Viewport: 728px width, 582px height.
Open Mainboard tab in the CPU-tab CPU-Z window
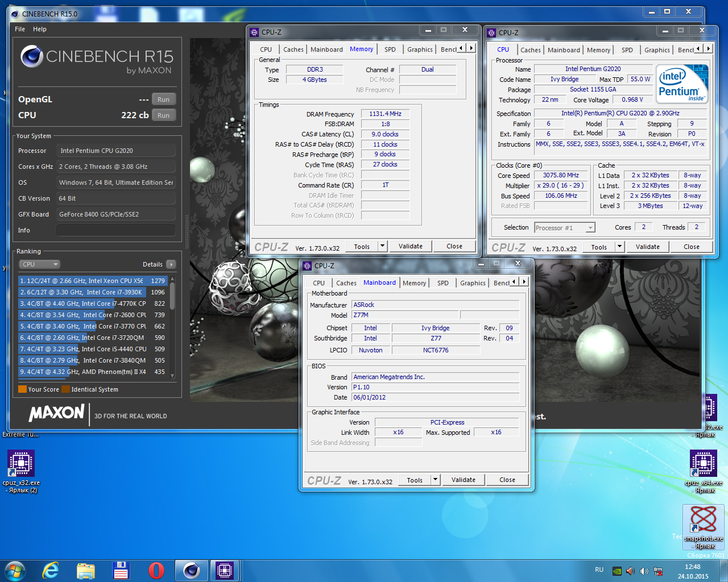point(564,50)
